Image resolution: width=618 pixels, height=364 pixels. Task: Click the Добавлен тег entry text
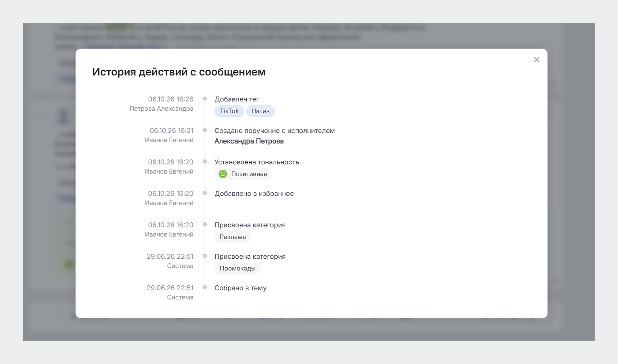click(x=237, y=99)
